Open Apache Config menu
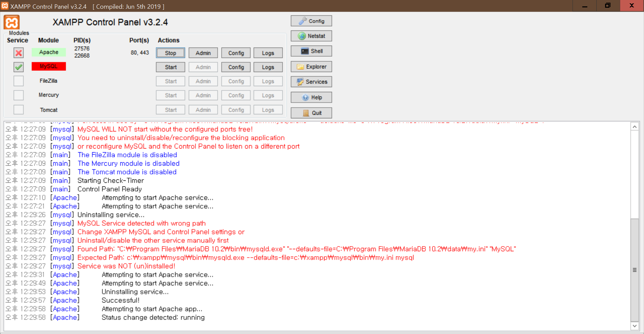 [x=236, y=53]
